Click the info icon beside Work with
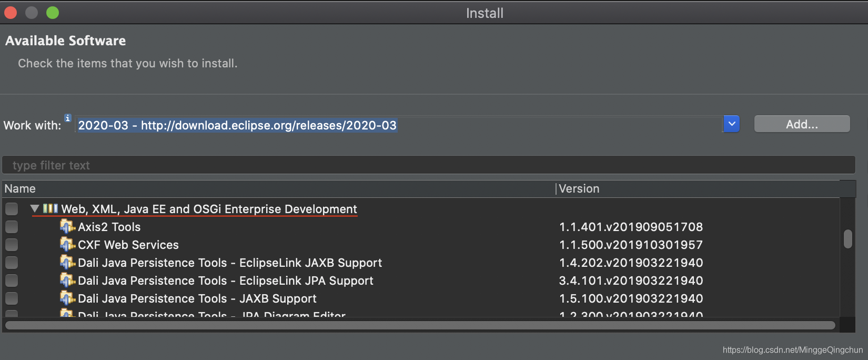This screenshot has height=360, width=868. tap(68, 118)
